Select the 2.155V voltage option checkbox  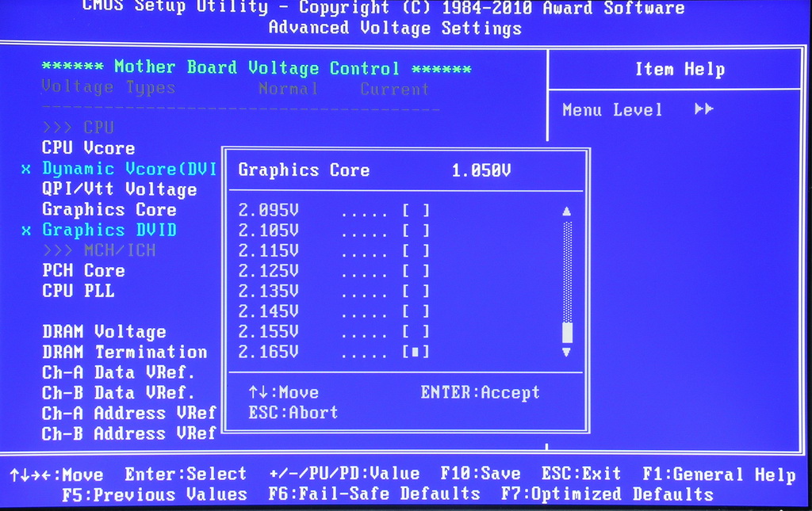tap(416, 331)
